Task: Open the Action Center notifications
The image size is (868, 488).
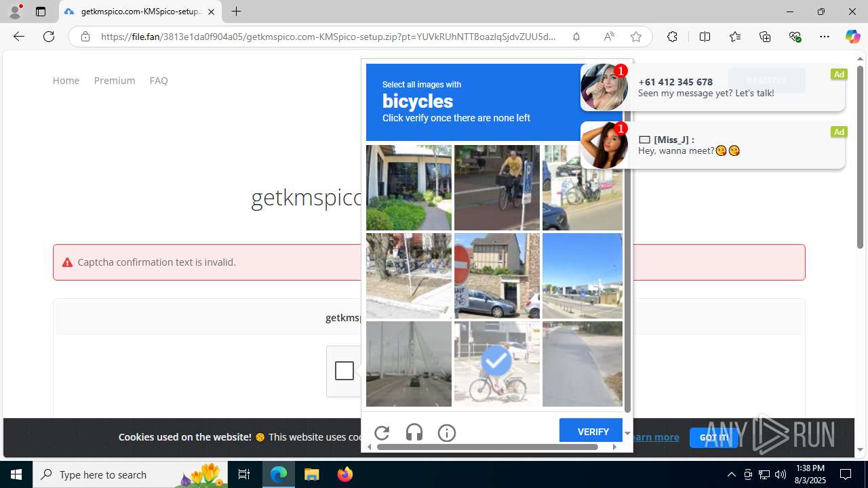Action: pyautogui.click(x=846, y=474)
